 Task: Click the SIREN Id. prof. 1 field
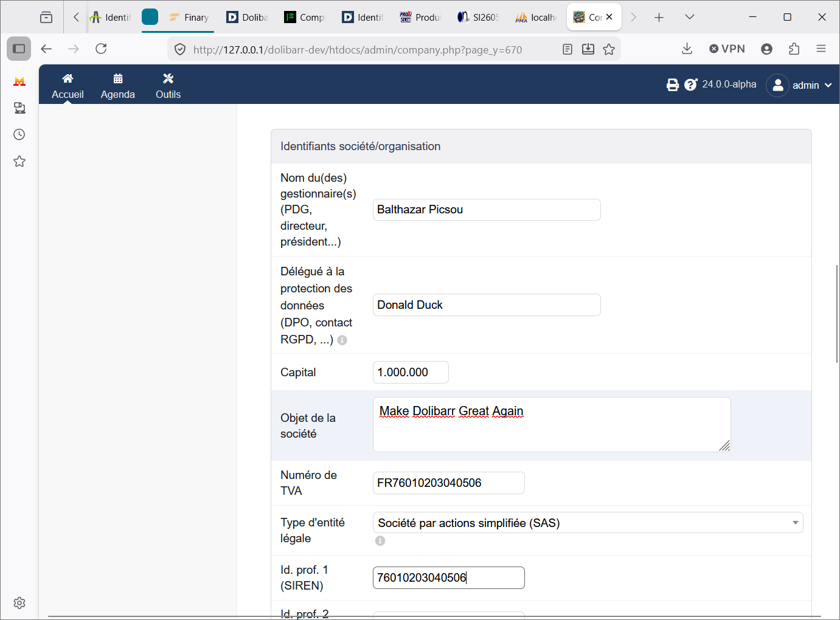(x=449, y=578)
